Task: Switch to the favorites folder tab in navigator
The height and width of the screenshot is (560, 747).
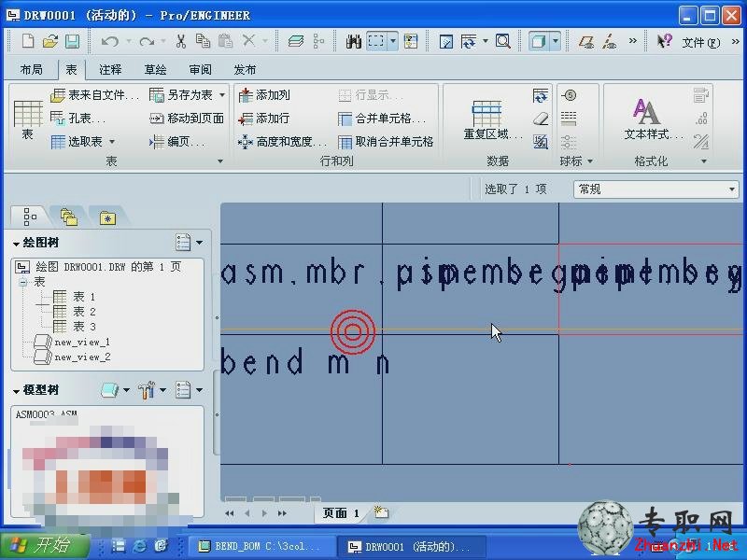Action: click(107, 218)
